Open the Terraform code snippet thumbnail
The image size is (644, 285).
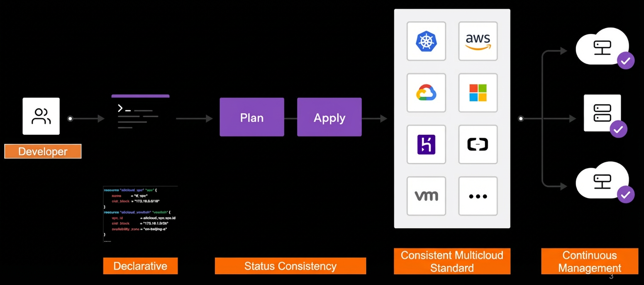[140, 214]
